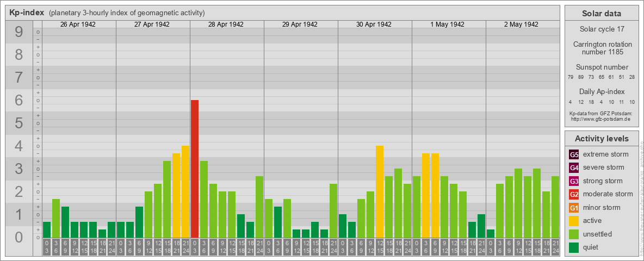The height and width of the screenshot is (261, 644).
Task: Click the 'moderate storm' legend label
Action: (608, 194)
